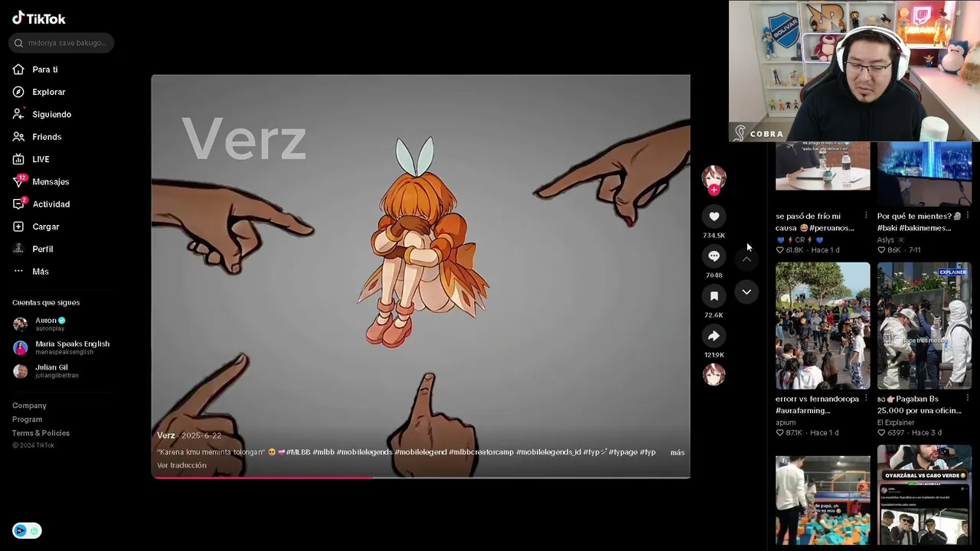The height and width of the screenshot is (551, 980).
Task: Expand the caption with 'más'
Action: point(678,452)
